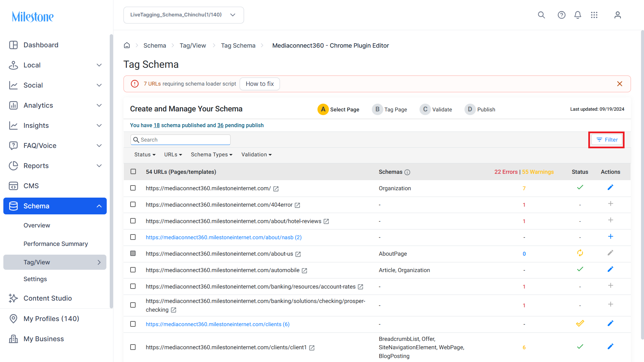Add schema to the hotel-reviews row
Viewport: 644px width, 362px height.
tap(610, 220)
